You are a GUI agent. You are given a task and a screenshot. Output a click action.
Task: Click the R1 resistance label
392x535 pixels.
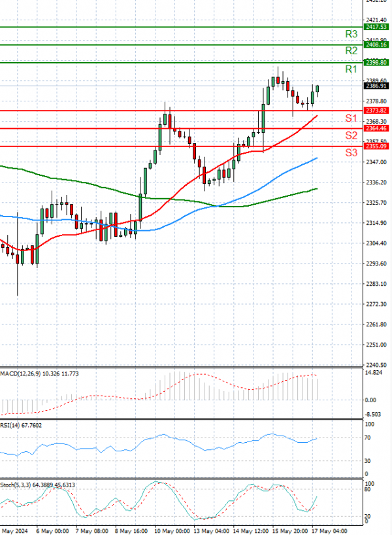(351, 69)
